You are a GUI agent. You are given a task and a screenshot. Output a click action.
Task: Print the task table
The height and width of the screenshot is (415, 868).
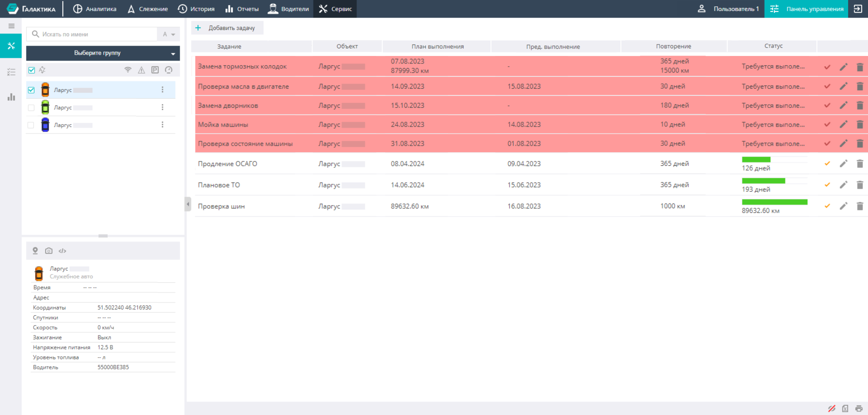[x=859, y=409]
